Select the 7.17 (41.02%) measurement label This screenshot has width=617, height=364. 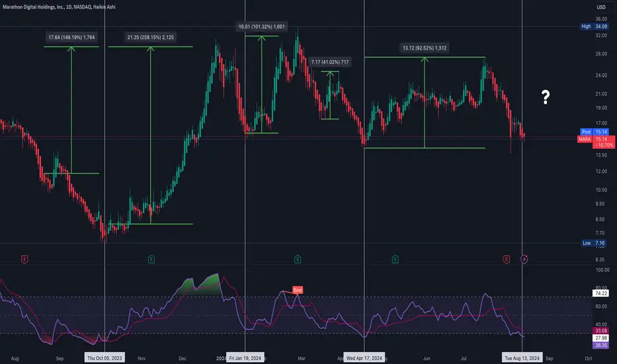(330, 62)
